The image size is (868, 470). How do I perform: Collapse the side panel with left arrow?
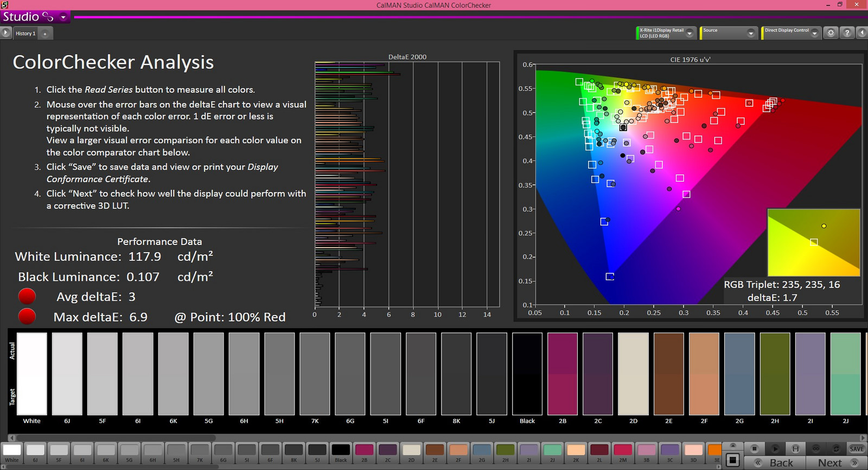coord(862,33)
